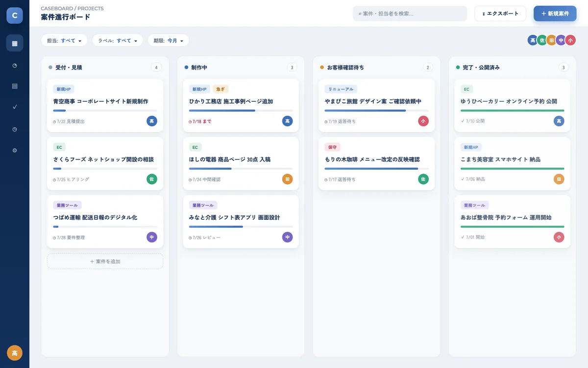
Task: Click progress bar on ひかり工務店 card
Action: [x=241, y=110]
